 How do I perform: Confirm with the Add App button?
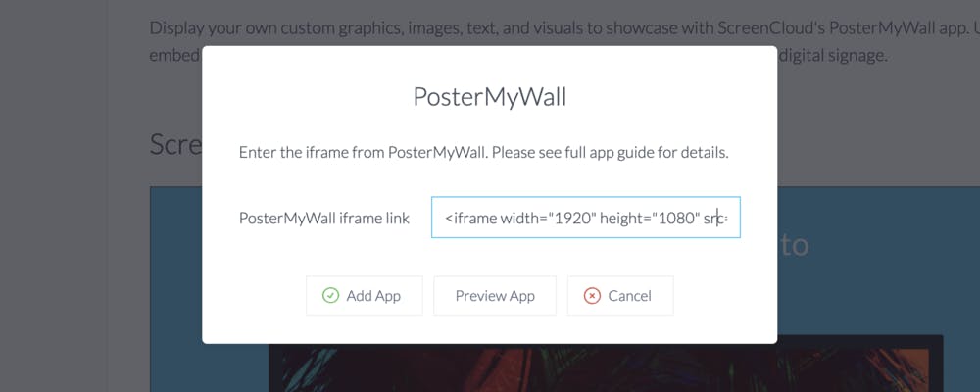point(365,295)
